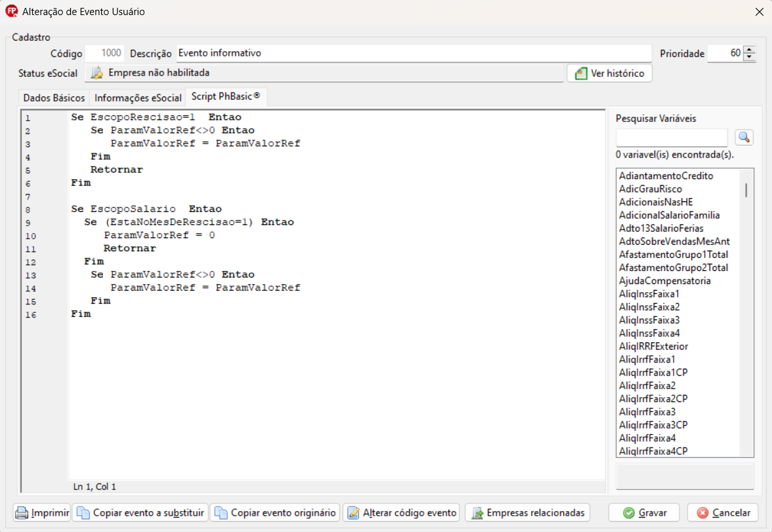The width and height of the screenshot is (772, 532).
Task: Select AdicionaisNasHE variable
Action: 656,202
